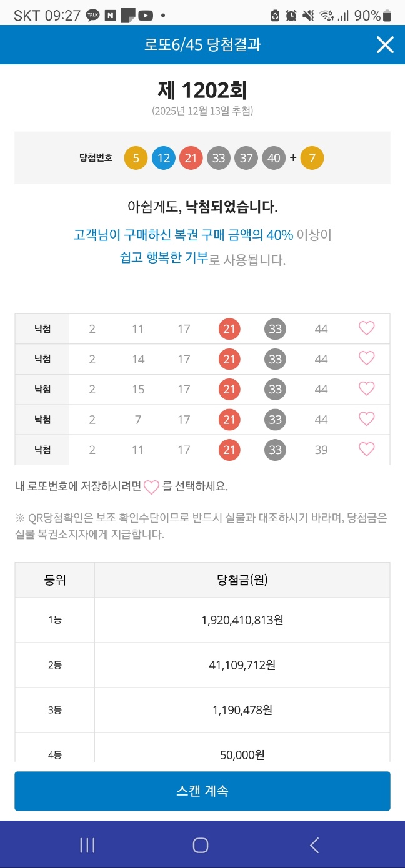This screenshot has width=405, height=868.
Task: Tap the bonus ball number 7
Action: tap(312, 158)
